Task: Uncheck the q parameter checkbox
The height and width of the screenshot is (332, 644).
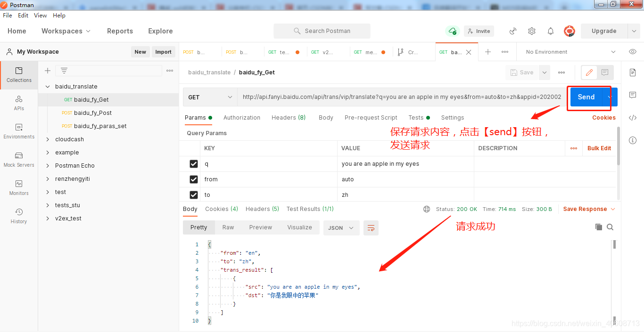Action: 193,164
